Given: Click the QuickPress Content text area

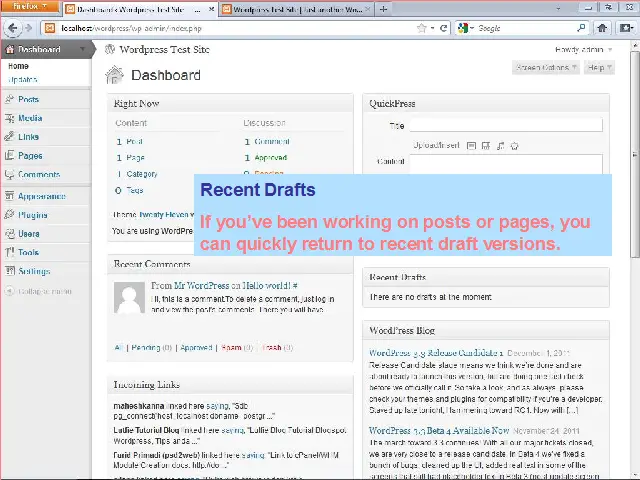Looking at the screenshot, I should click(x=506, y=164).
